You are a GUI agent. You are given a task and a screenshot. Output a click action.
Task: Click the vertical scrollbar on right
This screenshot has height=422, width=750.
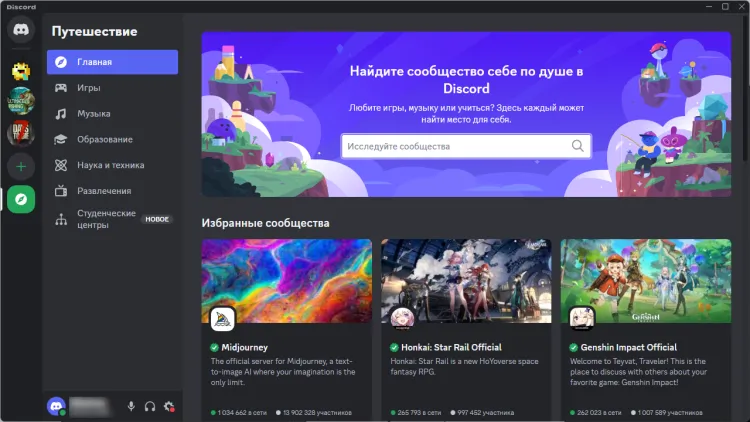pyautogui.click(x=746, y=89)
